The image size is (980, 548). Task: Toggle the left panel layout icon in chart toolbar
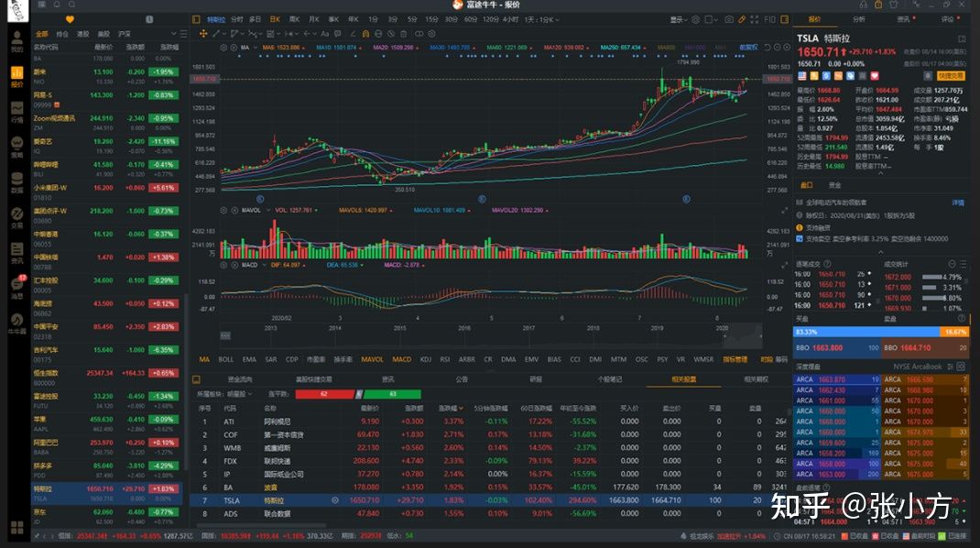click(x=196, y=19)
